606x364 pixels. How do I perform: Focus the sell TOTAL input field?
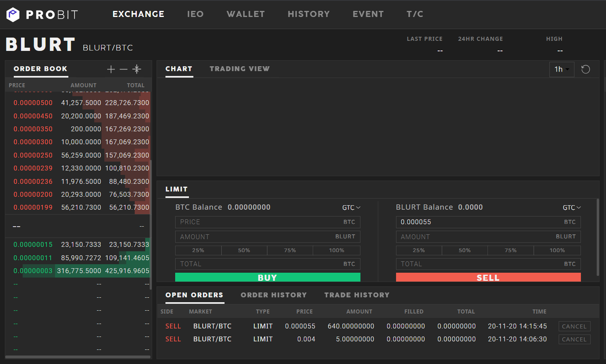[488, 264]
